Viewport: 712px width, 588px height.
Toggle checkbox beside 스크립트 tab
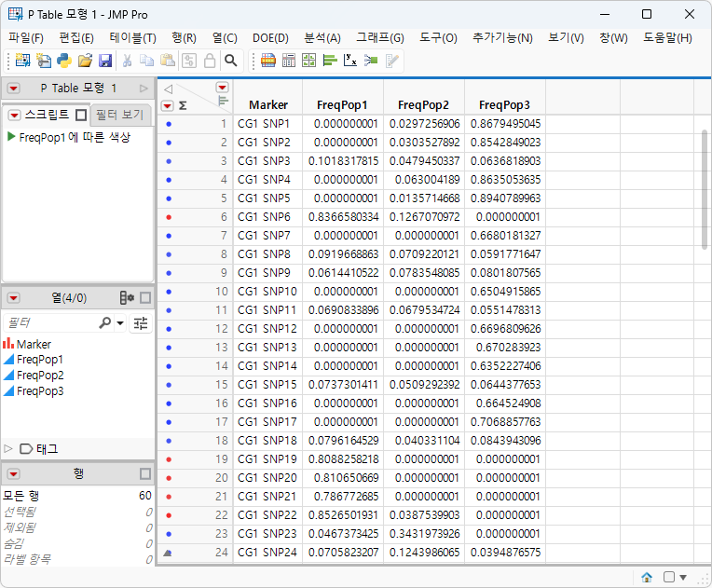pyautogui.click(x=81, y=116)
